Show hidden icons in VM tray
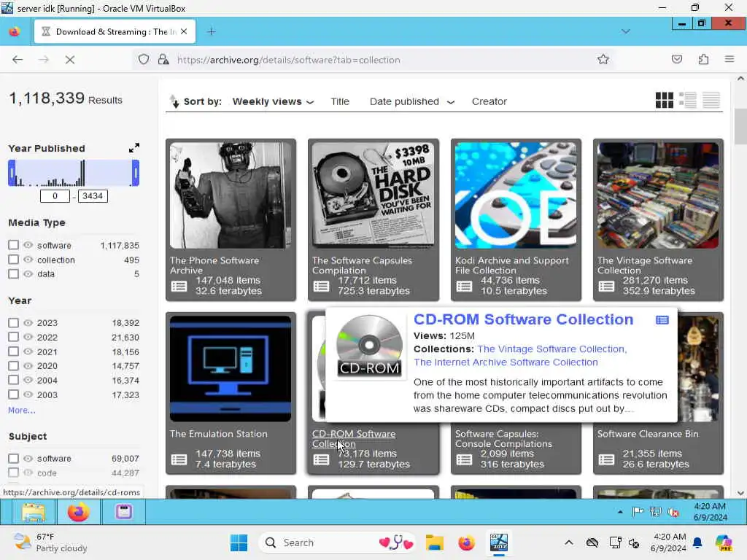Screen dimensions: 747x560 point(620,513)
